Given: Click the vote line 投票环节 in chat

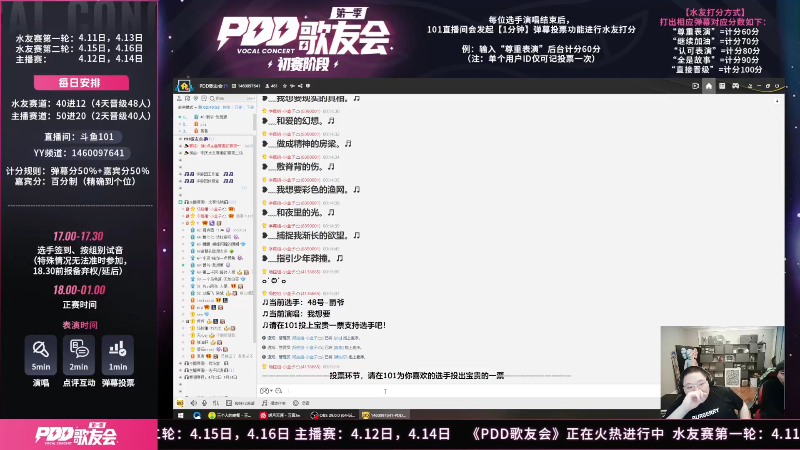Looking at the screenshot, I should (x=416, y=376).
